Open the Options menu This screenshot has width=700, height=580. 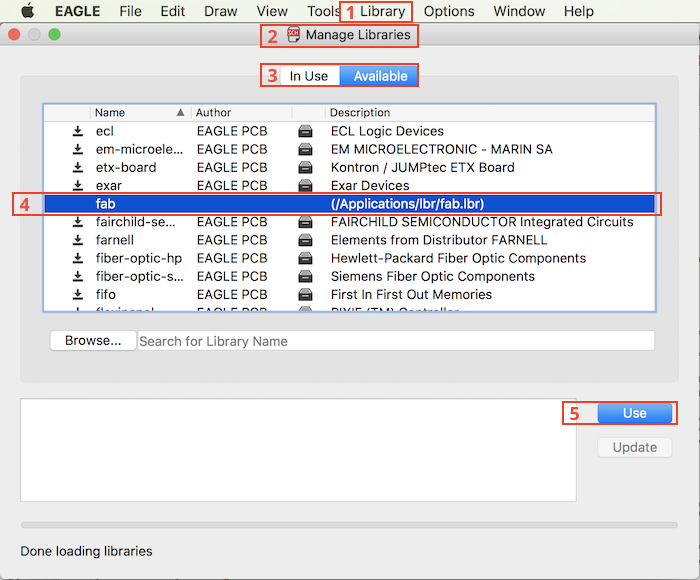point(449,11)
